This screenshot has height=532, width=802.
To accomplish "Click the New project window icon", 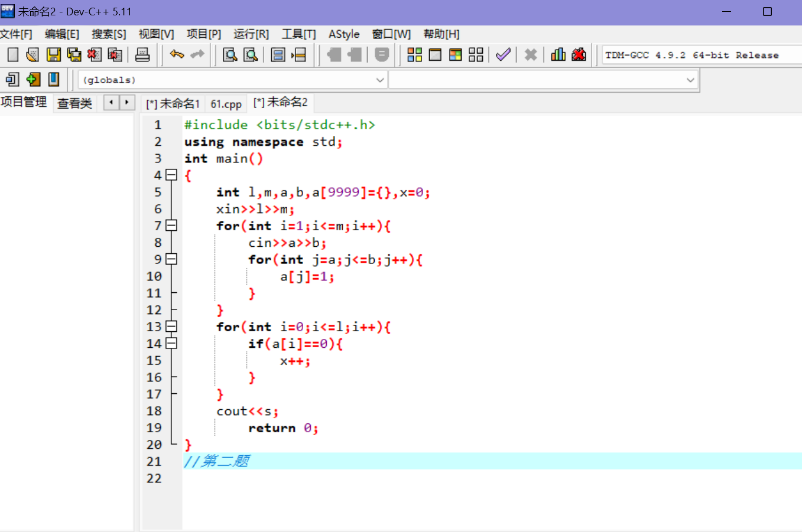I will [12, 79].
